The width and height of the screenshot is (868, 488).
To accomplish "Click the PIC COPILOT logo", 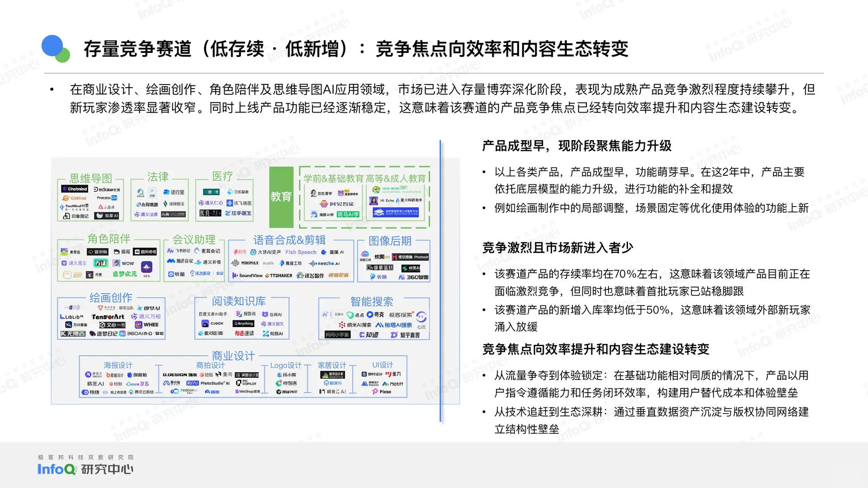I will 246,383.
